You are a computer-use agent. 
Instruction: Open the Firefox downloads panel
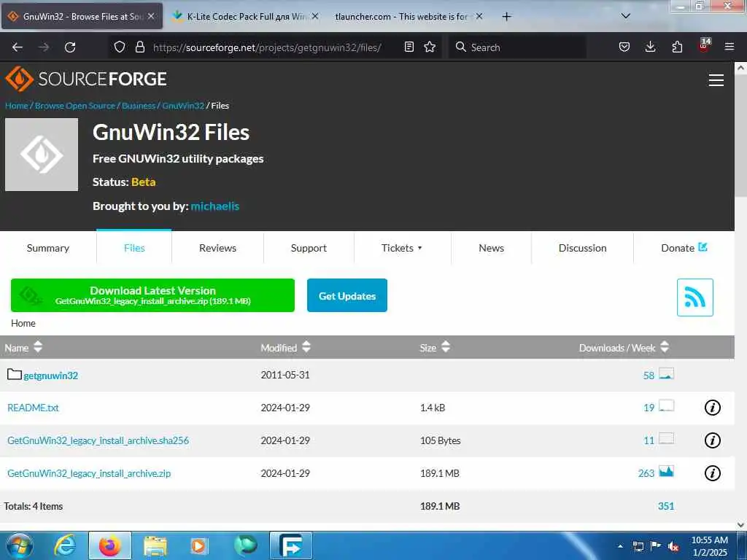point(650,47)
